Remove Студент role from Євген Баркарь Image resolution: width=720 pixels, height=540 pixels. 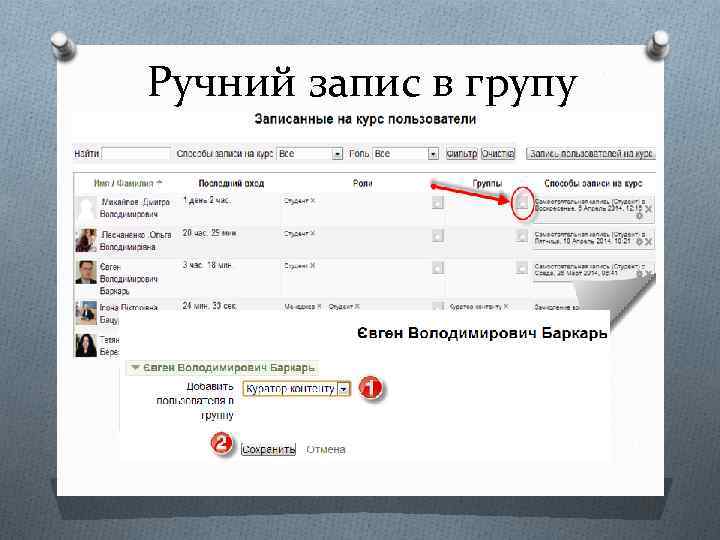312,266
